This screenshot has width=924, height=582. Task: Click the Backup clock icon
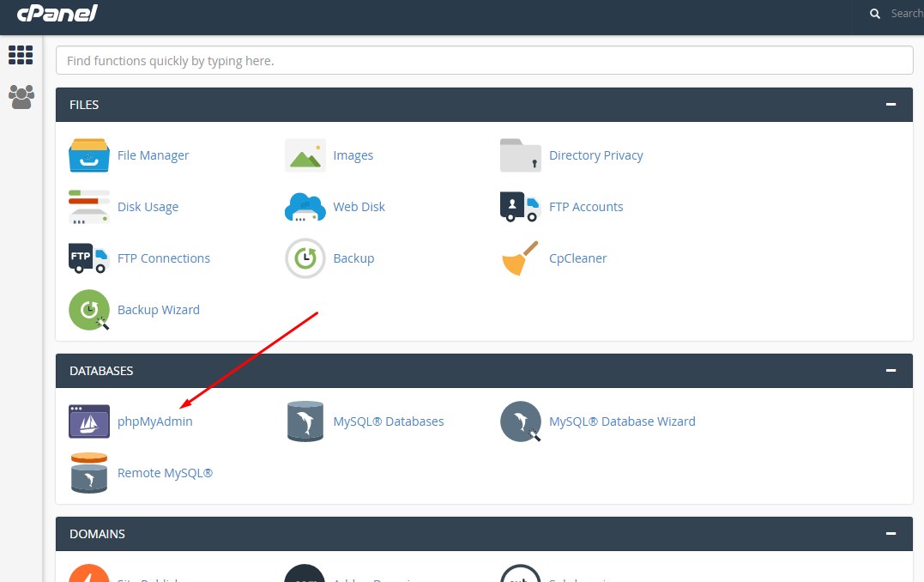click(305, 258)
